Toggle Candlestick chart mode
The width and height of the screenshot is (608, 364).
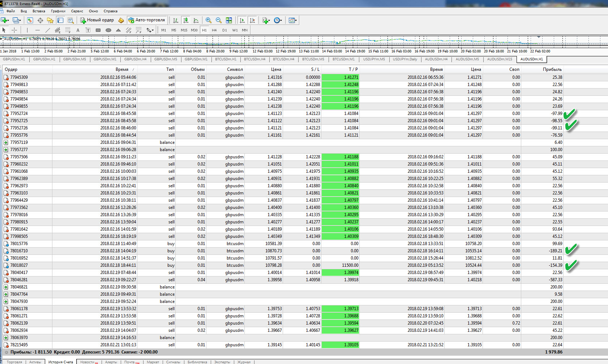pyautogui.click(x=185, y=20)
